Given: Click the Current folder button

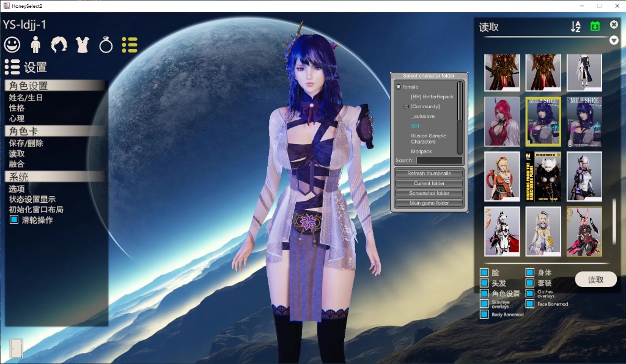Looking at the screenshot, I should pyautogui.click(x=429, y=183).
